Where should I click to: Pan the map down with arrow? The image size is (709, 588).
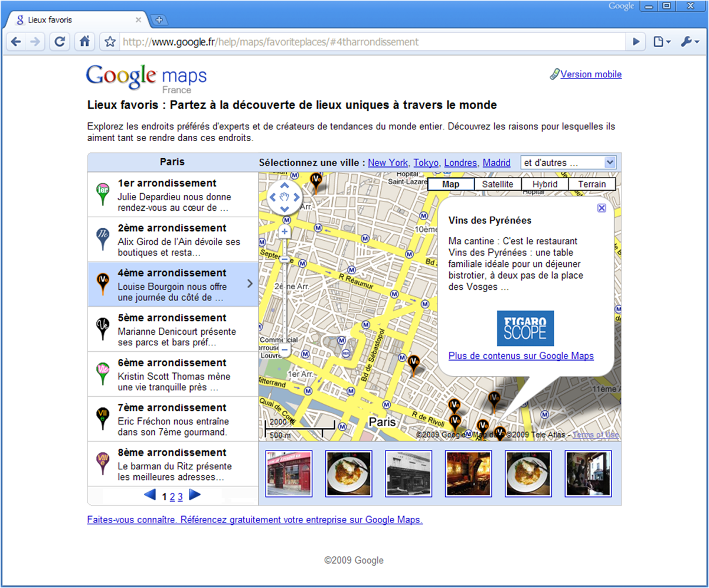tap(285, 208)
